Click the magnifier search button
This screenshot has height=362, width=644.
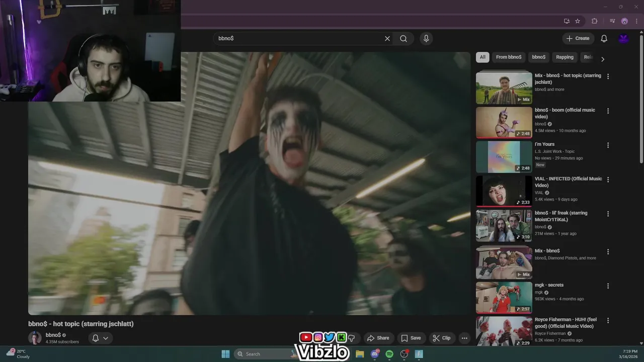pyautogui.click(x=404, y=39)
